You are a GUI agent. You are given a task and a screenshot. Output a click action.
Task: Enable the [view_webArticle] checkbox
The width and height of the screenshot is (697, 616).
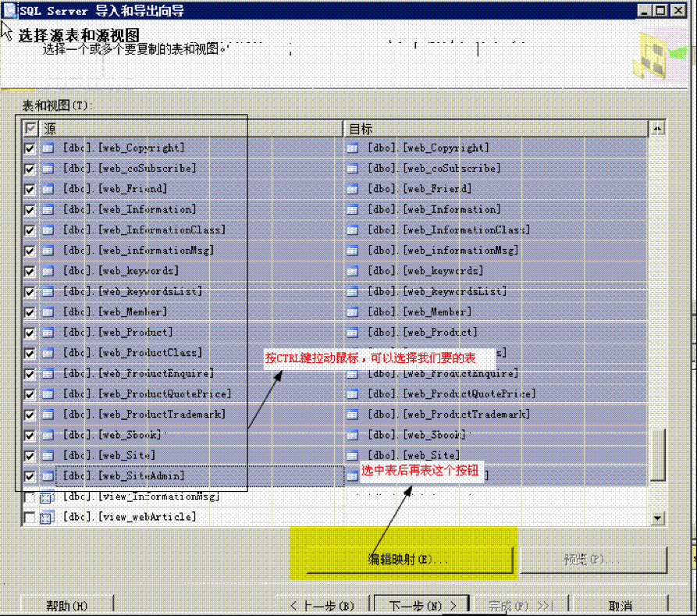(x=30, y=517)
